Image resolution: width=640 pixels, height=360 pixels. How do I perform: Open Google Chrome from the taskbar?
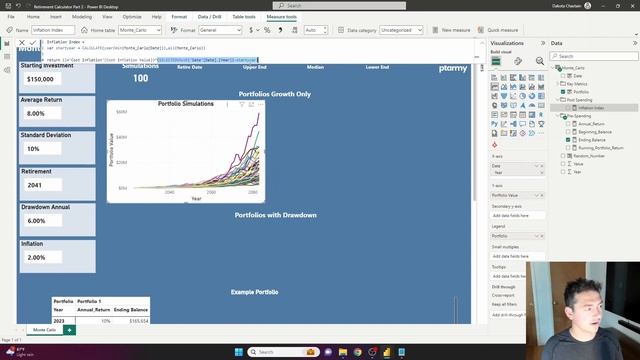[x=358, y=352]
